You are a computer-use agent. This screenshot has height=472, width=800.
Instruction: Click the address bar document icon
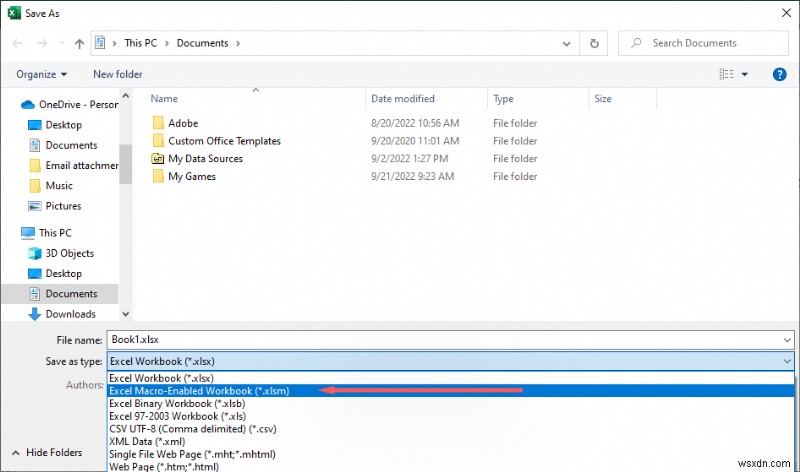coord(100,42)
